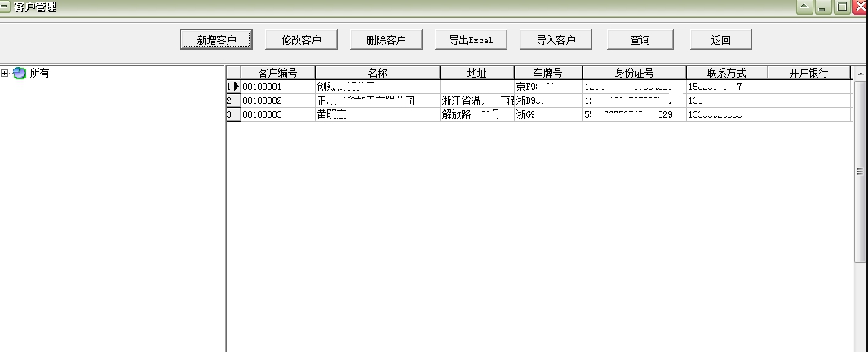
Task: Click the 返回 button
Action: [721, 40]
